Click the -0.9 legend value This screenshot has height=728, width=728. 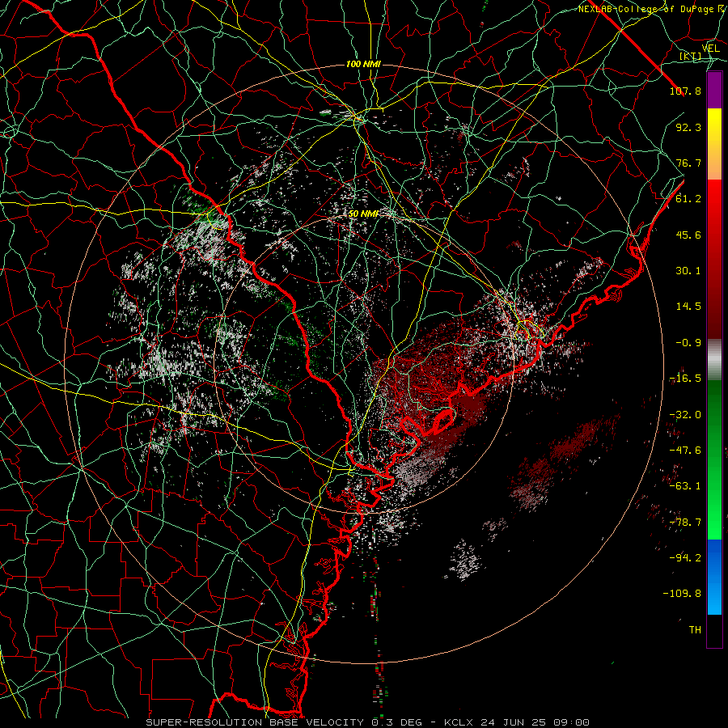coord(688,343)
